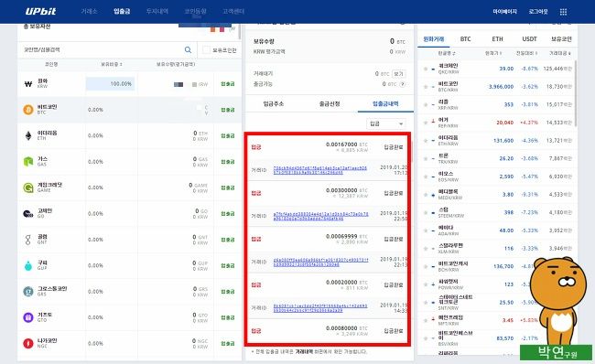Toggle the 보유코인만 checkbox
Screen dimensions: 595x364
click(206, 49)
